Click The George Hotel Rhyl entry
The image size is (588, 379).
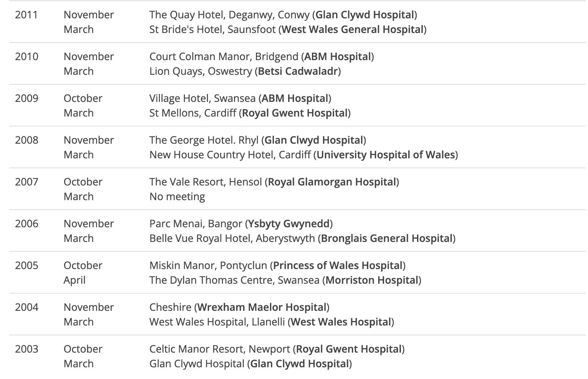coord(204,140)
